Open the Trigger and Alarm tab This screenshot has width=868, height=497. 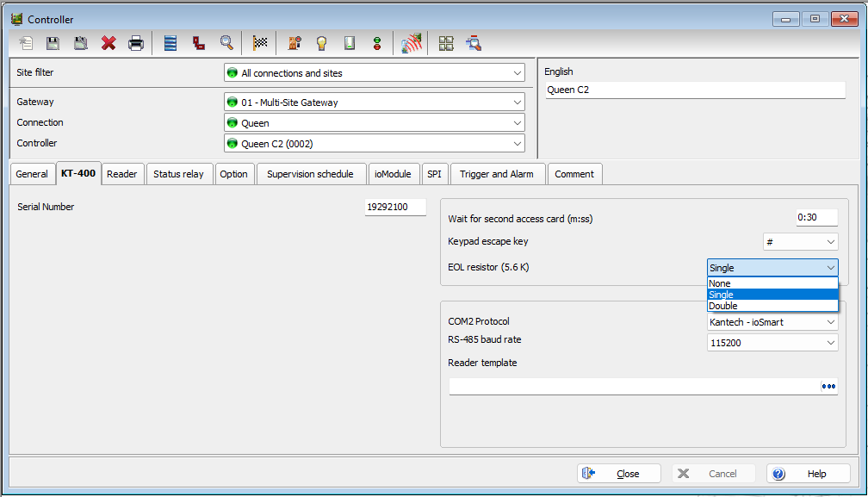497,174
